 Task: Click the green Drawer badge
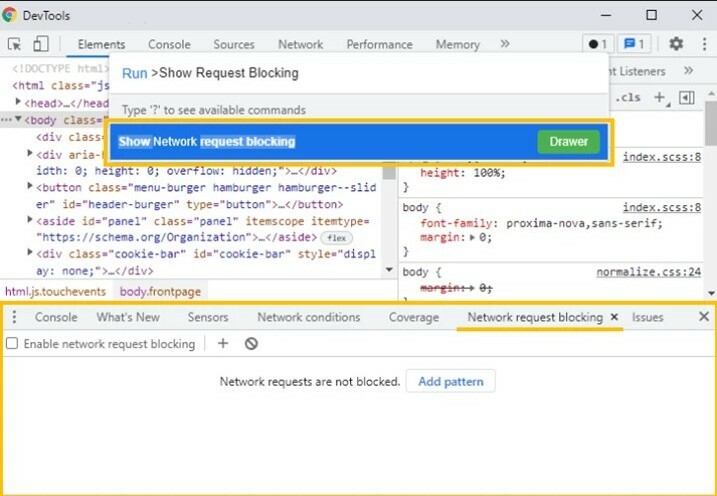[x=568, y=141]
